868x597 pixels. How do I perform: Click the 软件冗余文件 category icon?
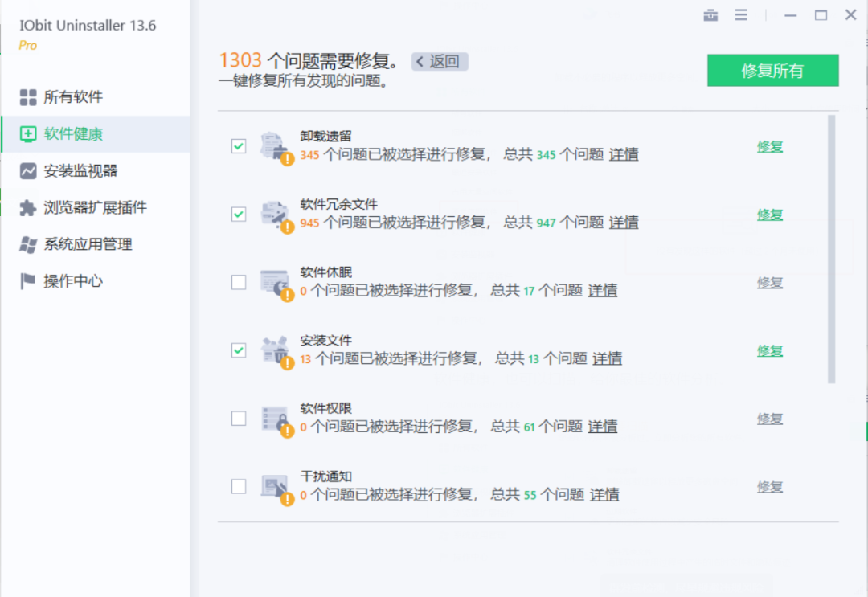(273, 214)
